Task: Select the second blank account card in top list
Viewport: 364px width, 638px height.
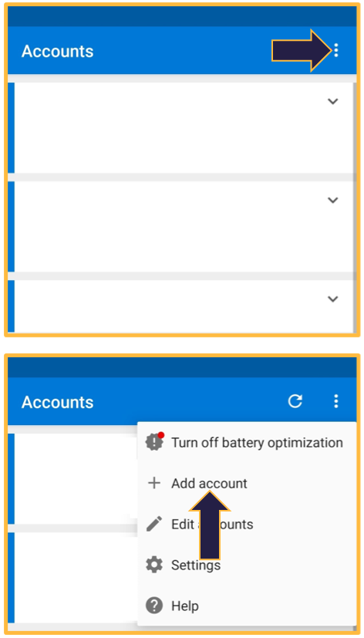Action: click(180, 226)
